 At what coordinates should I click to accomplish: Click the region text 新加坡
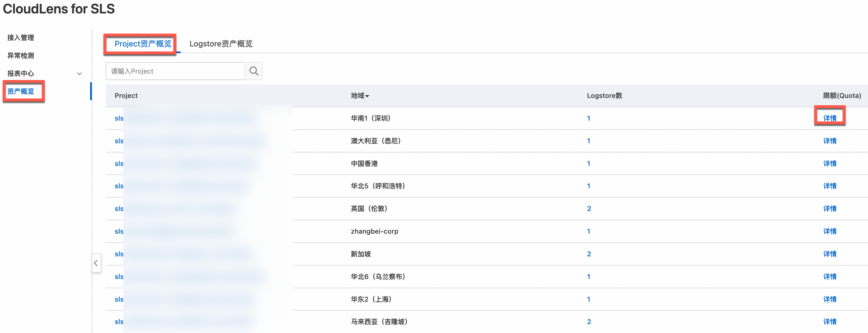click(x=361, y=254)
